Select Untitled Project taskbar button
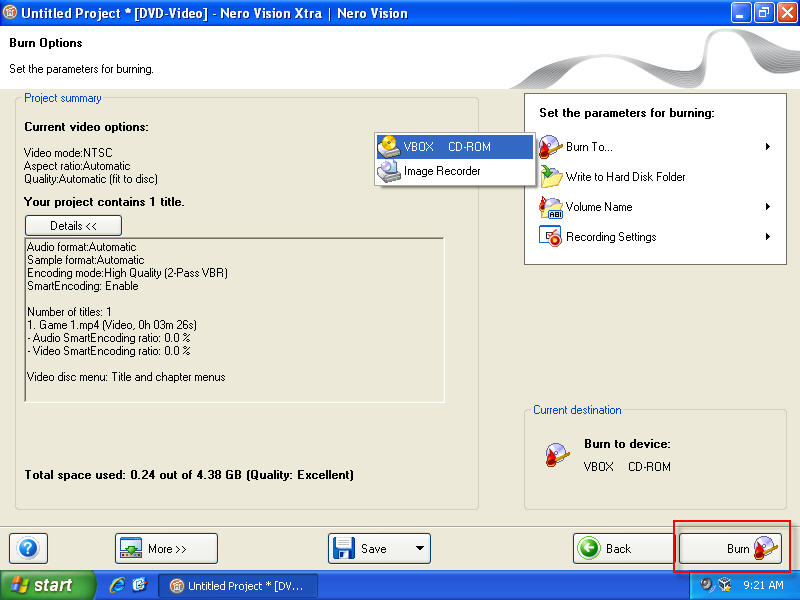 coord(238,586)
